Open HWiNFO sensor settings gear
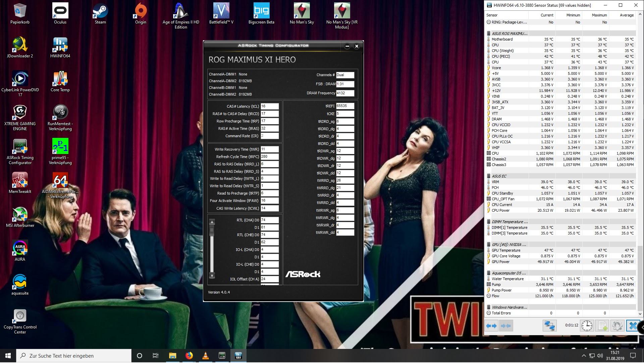This screenshot has height=363, width=644. pos(617,326)
